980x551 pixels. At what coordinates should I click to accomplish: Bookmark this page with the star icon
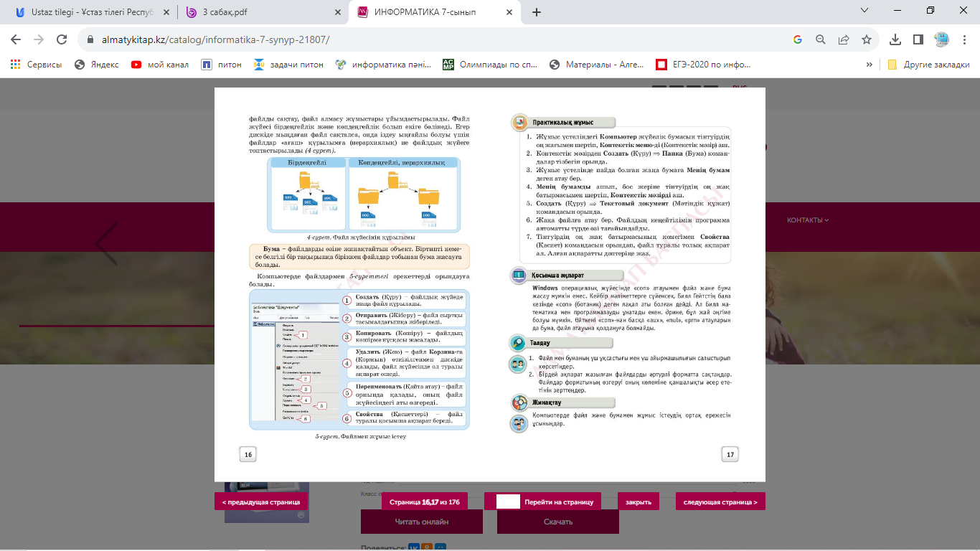(x=867, y=39)
